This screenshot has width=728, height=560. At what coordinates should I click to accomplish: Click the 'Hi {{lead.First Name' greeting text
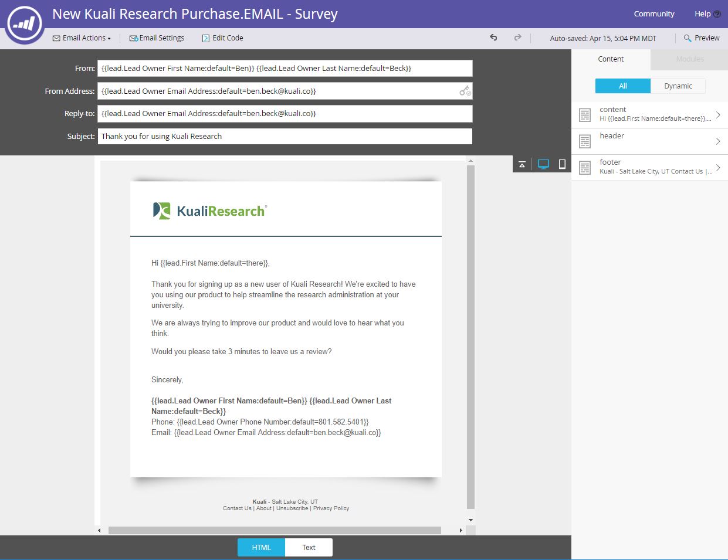pos(211,263)
